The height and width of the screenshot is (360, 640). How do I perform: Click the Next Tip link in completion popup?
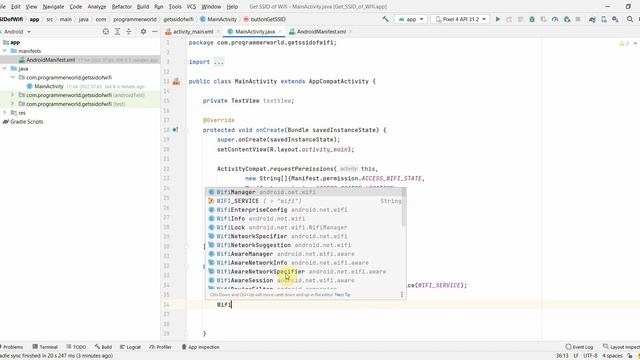342,294
